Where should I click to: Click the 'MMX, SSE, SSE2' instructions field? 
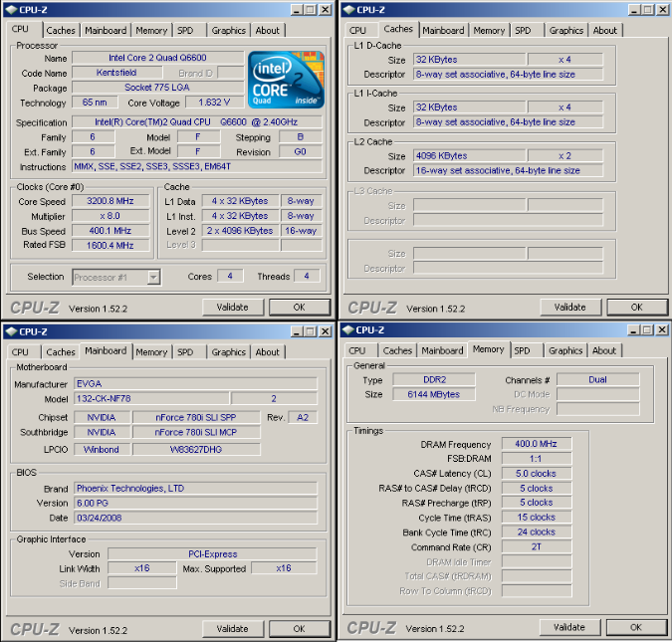197,166
